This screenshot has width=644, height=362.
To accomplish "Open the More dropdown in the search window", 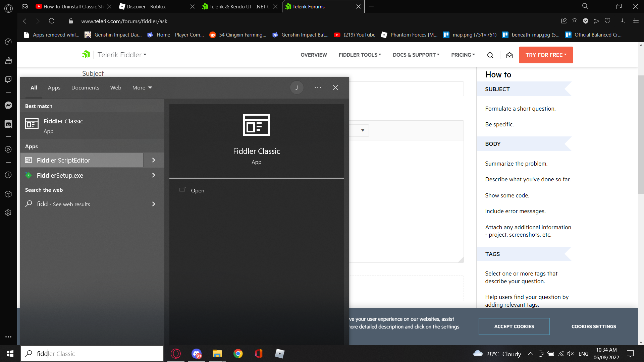I will tap(142, 87).
